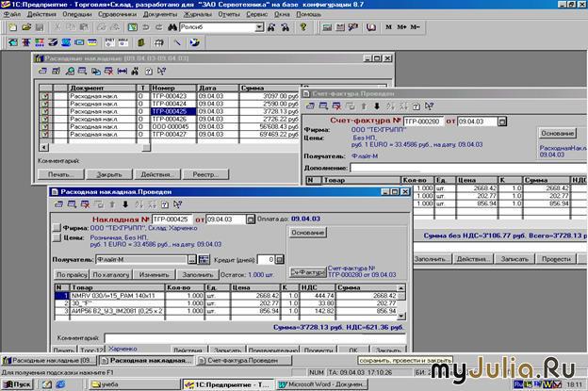Viewport: 588px width, 391px height.
Task: Click the question mark icon in Расходная накладная toolbar
Action: point(165,204)
